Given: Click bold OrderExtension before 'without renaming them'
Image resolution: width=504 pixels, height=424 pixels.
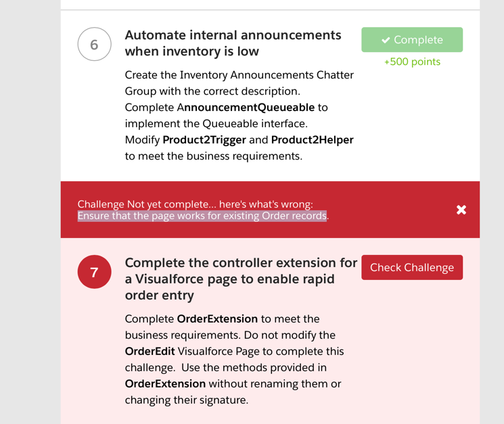Looking at the screenshot, I should [165, 383].
